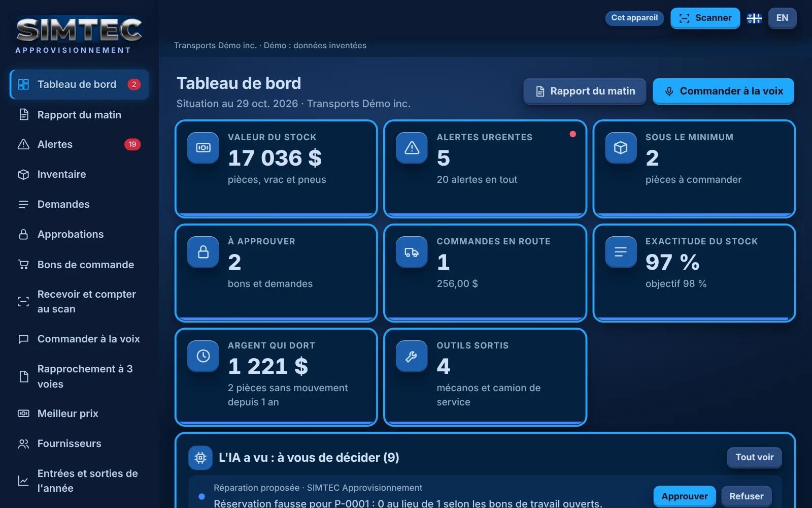Open Commander à la voix sidebar item

pos(79,339)
